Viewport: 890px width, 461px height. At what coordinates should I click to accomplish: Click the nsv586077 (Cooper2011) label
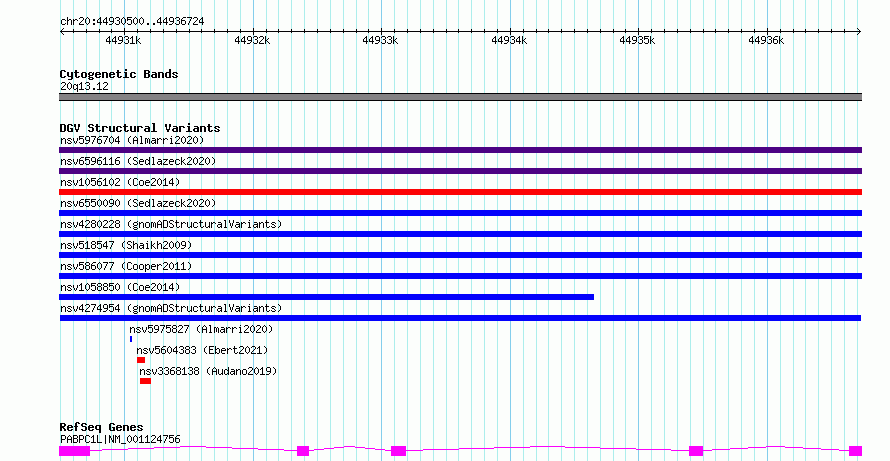126,266
